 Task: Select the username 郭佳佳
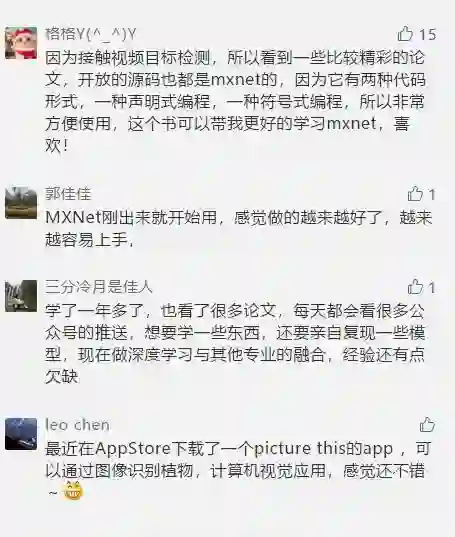(x=68, y=194)
